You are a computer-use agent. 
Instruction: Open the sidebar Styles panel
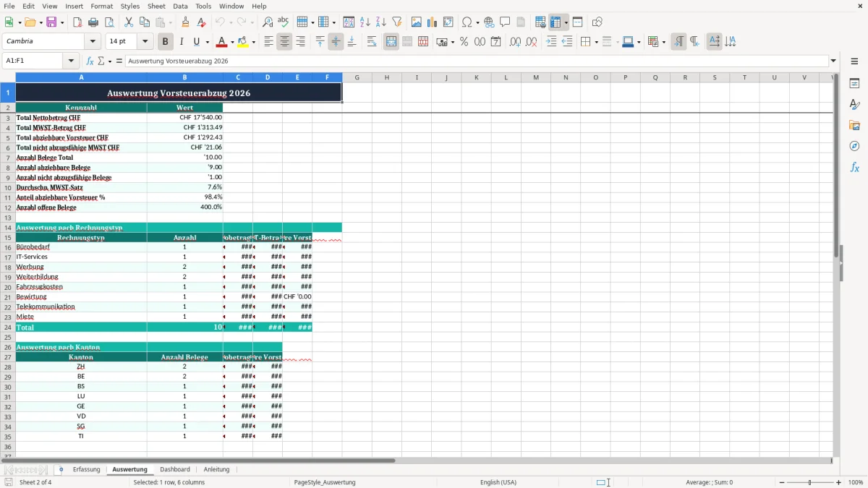854,105
